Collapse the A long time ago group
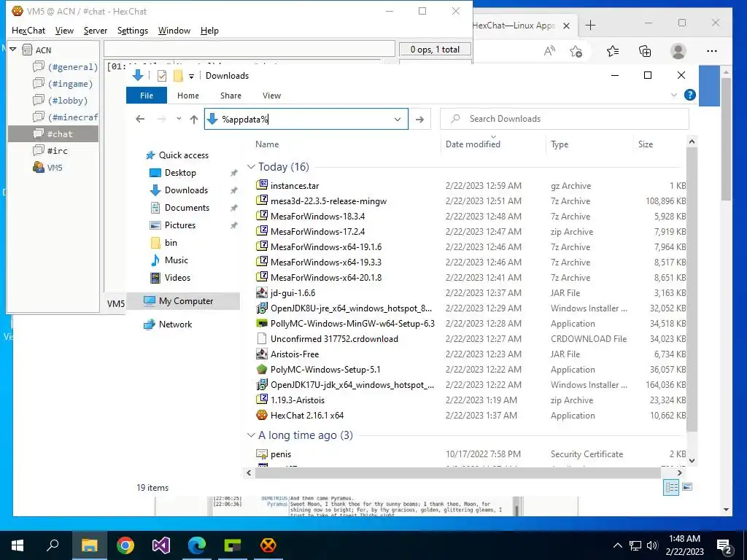 [251, 435]
